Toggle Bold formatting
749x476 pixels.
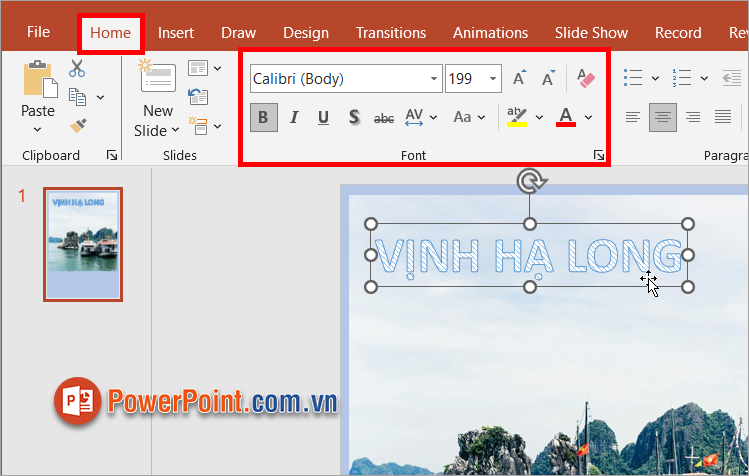pos(263,117)
